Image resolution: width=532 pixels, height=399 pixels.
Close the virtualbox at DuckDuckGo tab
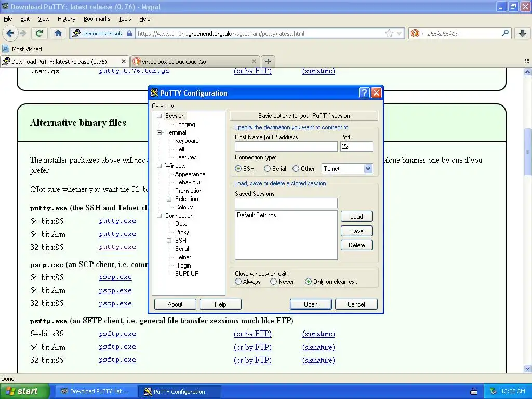click(x=254, y=61)
